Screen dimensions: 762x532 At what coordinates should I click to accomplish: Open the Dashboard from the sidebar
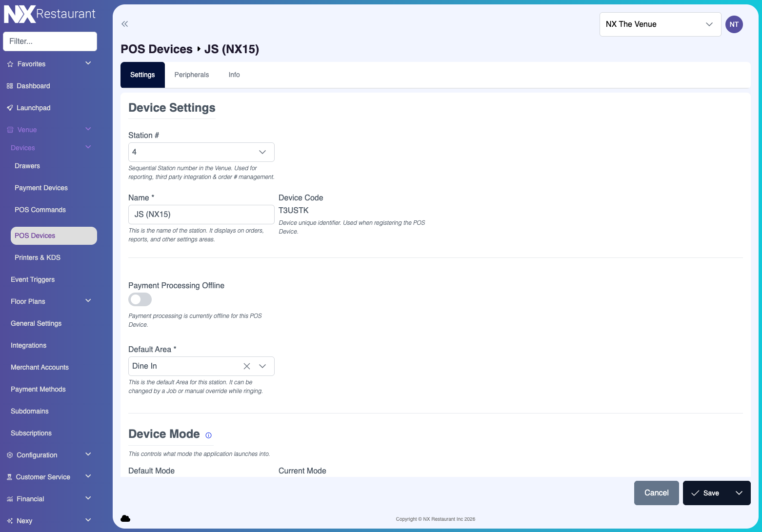tap(33, 86)
